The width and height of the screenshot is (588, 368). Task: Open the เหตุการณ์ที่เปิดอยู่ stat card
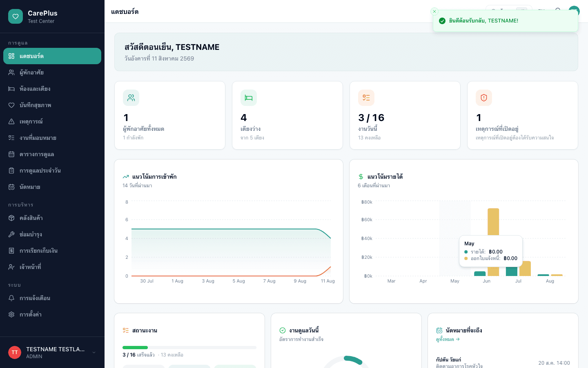[x=523, y=115]
